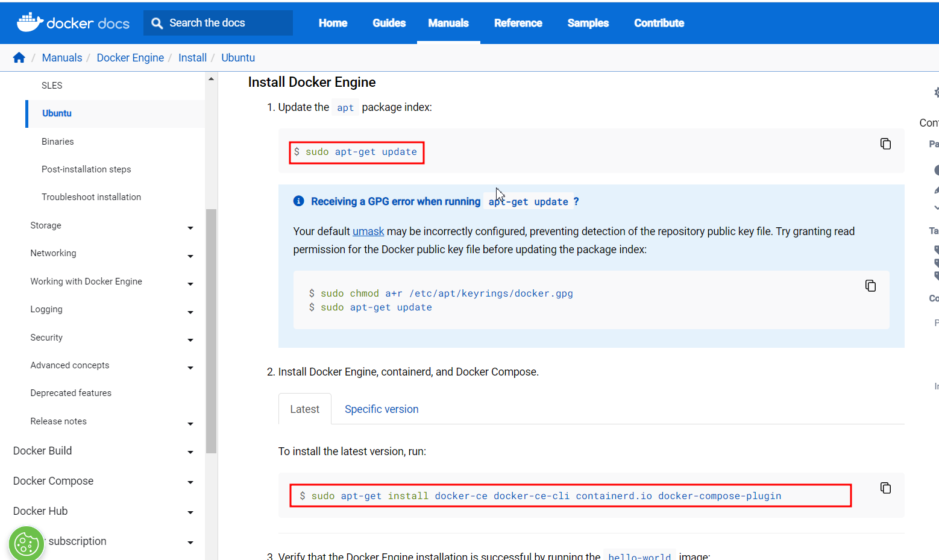This screenshot has height=560, width=939.
Task: Open Binaries in the sidebar
Action: (x=58, y=142)
